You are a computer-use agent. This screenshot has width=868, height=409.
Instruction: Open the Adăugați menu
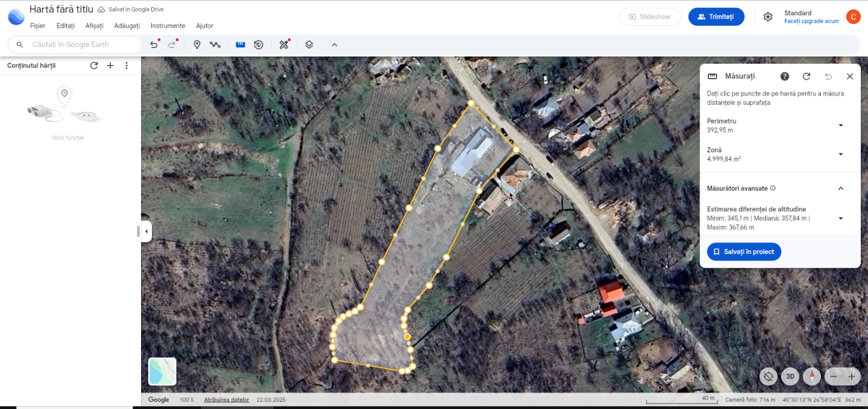tap(127, 25)
